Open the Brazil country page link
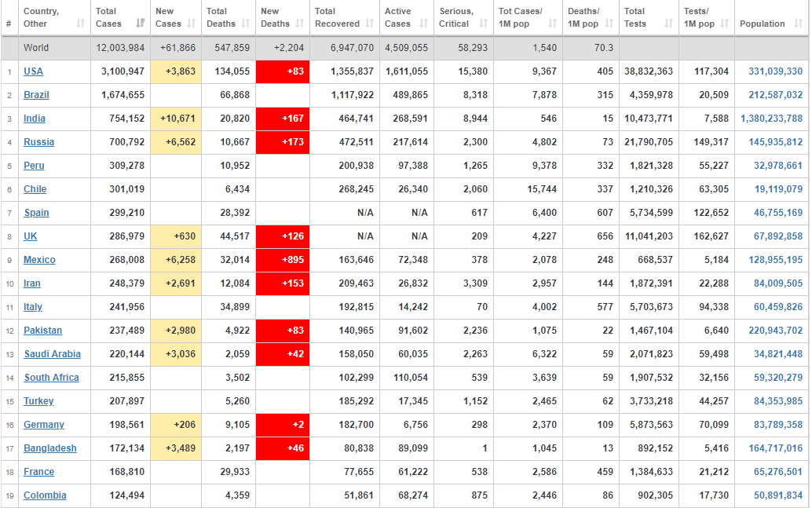 (x=36, y=95)
